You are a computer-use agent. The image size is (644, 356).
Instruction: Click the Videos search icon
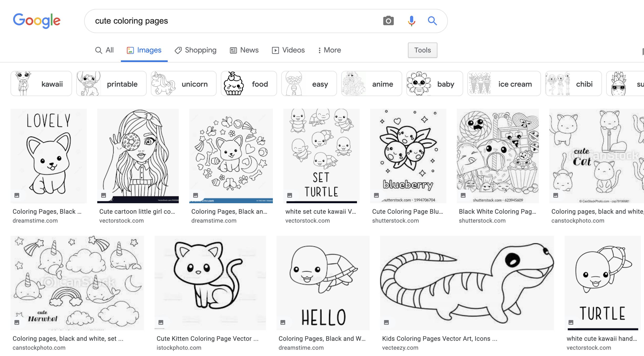[x=275, y=50]
